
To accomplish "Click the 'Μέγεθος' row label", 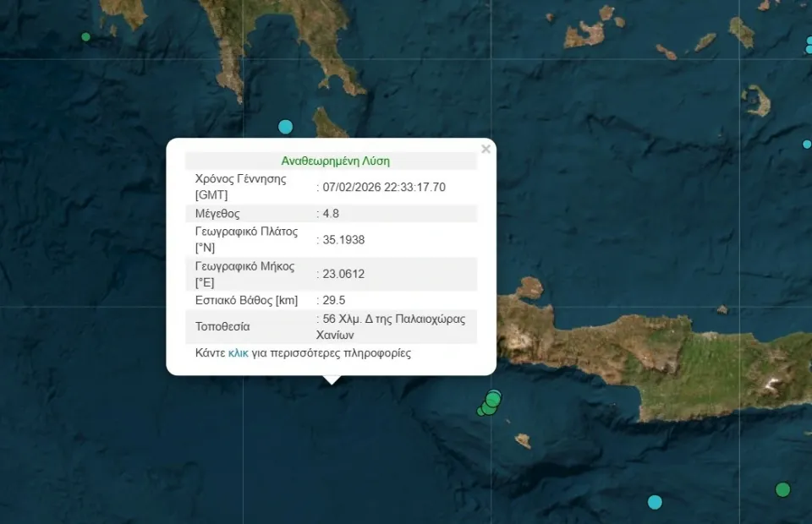I will click(x=217, y=214).
